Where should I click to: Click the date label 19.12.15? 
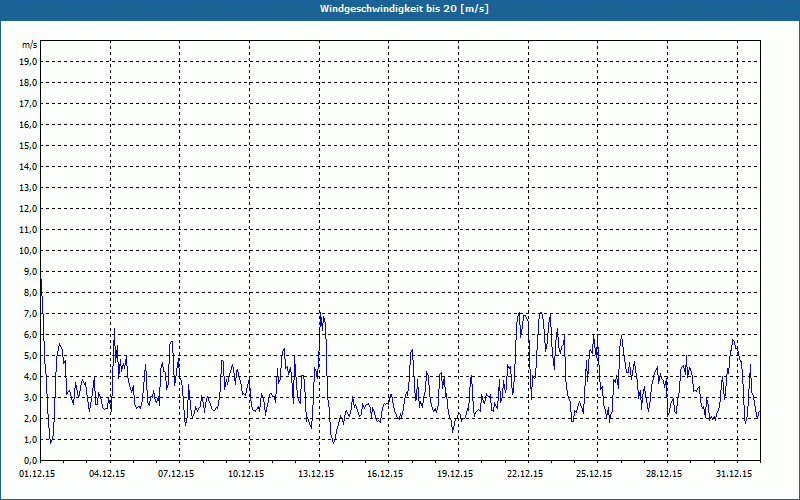(x=455, y=474)
